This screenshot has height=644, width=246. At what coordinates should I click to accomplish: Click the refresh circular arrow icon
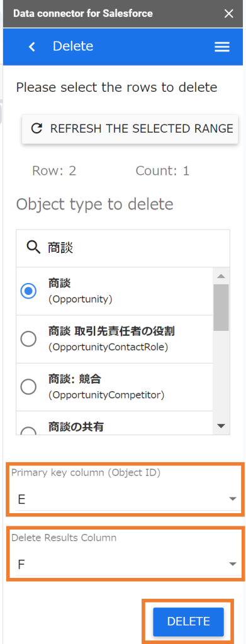pyautogui.click(x=37, y=128)
